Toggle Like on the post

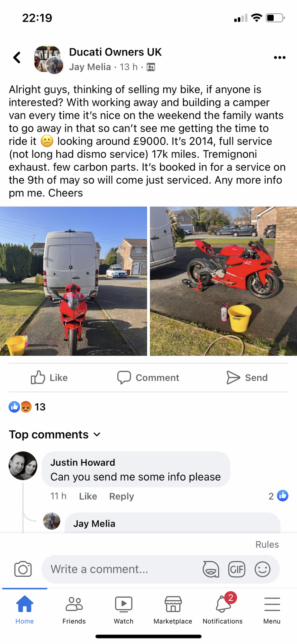(x=49, y=378)
